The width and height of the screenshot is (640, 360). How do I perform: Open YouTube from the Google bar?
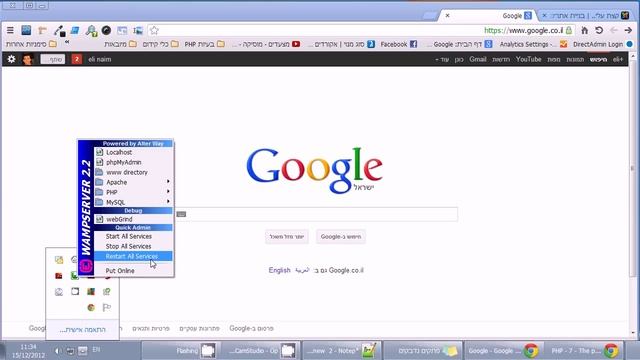pos(528,59)
